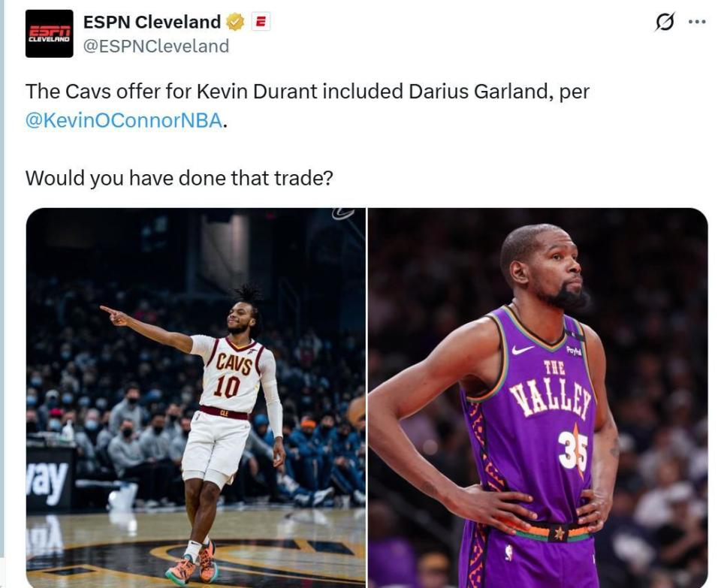Open the ESPN Cleveland profile avatar
Image resolution: width=721 pixels, height=588 pixels.
(x=50, y=34)
